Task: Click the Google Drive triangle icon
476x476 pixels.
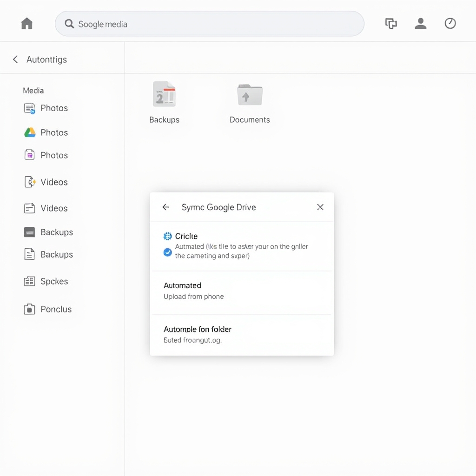Action: (x=30, y=132)
